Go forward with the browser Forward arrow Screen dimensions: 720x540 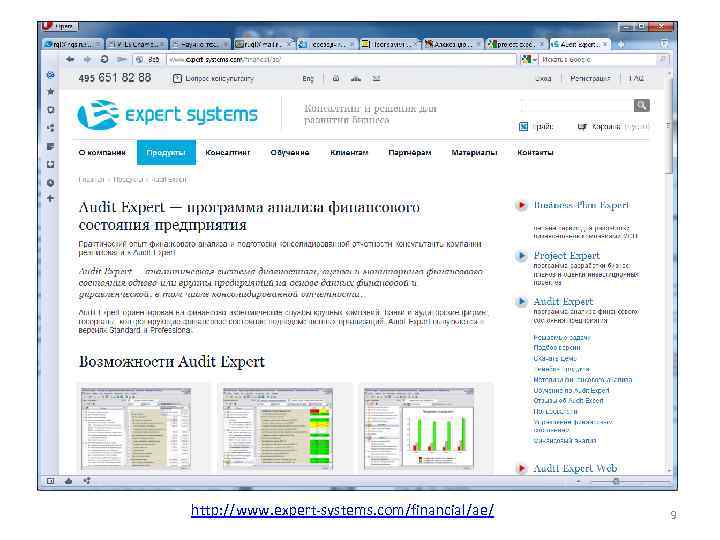[x=87, y=59]
